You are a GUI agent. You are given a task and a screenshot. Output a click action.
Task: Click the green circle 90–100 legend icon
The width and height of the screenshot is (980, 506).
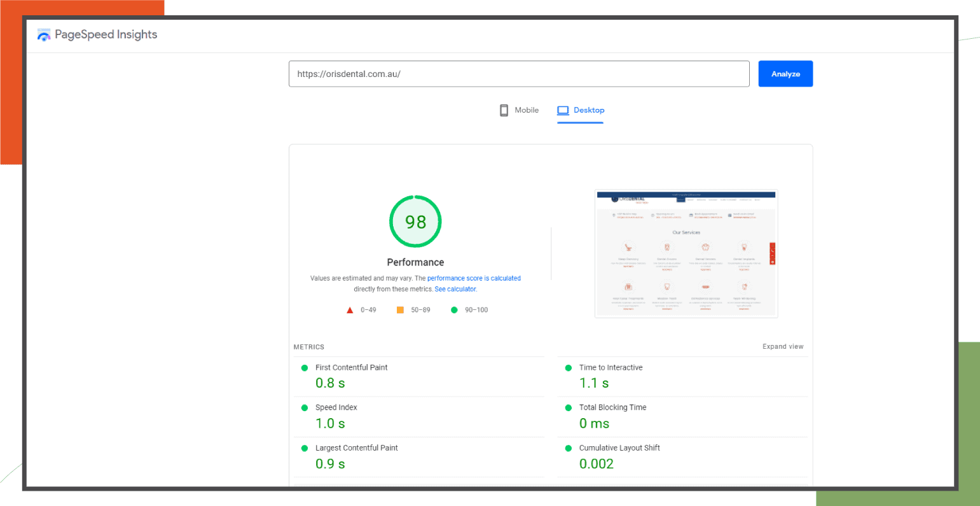(x=454, y=310)
